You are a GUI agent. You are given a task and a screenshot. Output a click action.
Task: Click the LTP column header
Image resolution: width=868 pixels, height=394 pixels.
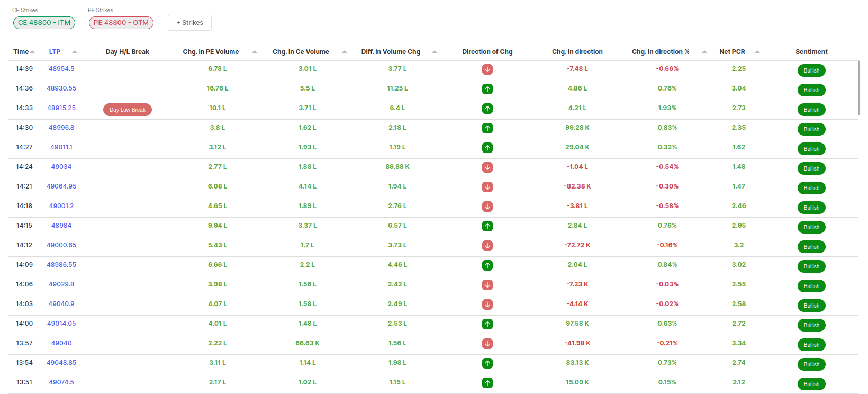click(x=55, y=52)
